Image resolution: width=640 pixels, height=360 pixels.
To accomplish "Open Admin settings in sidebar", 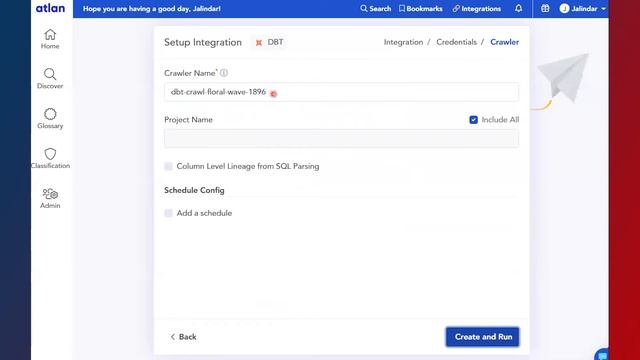I will (50, 198).
